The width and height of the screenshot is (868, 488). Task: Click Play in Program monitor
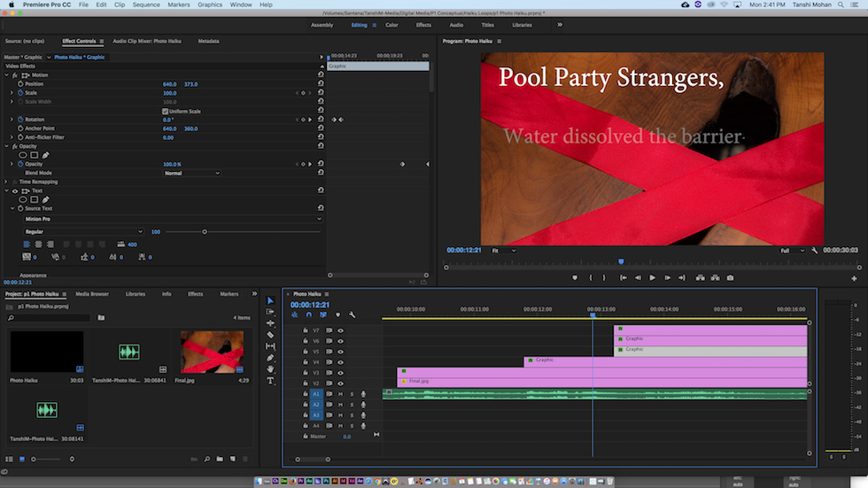point(652,278)
